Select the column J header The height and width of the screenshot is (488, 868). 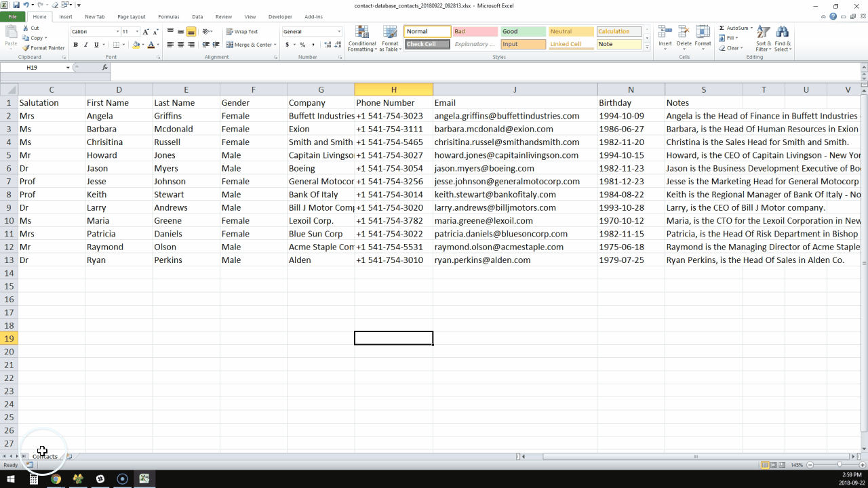515,89
